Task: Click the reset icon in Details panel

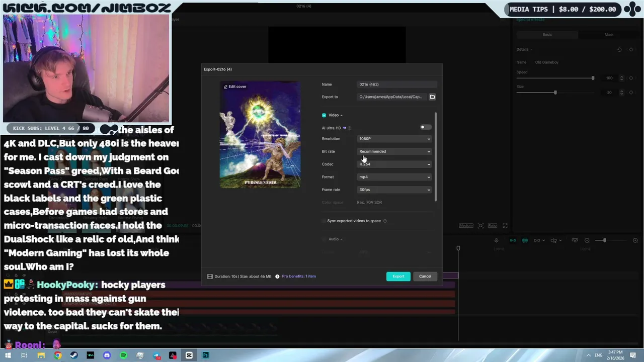Action: (619, 49)
